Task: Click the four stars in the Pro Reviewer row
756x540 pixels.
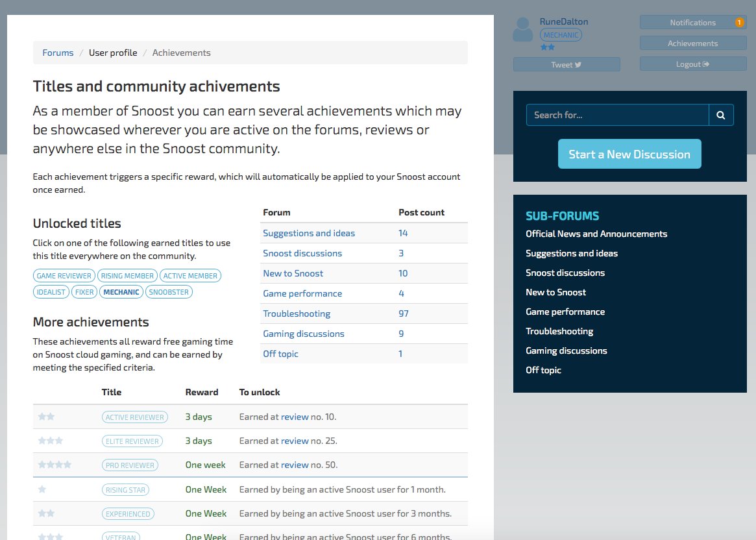Action: tap(55, 465)
